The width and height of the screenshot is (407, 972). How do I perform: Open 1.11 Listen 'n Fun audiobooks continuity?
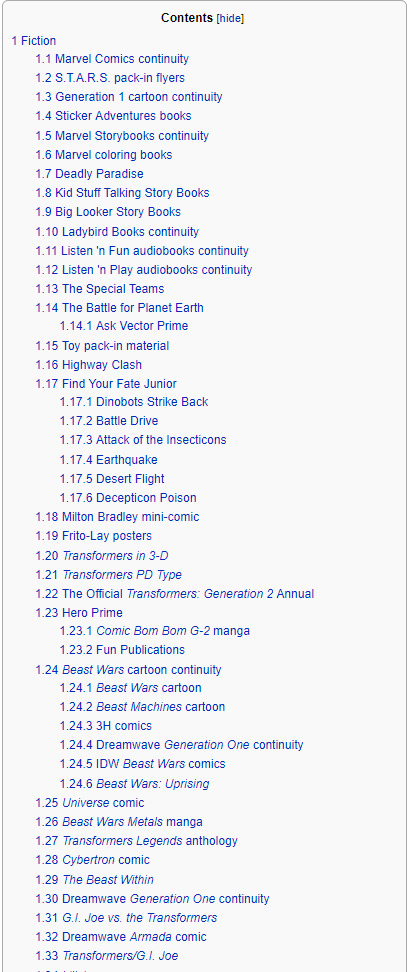(x=142, y=251)
